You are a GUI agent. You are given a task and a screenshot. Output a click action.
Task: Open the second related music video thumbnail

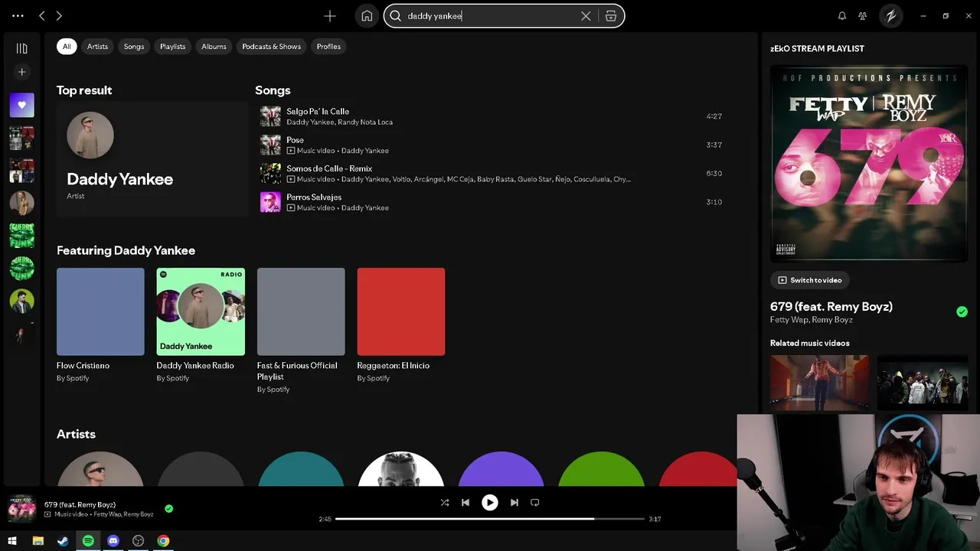[922, 384]
